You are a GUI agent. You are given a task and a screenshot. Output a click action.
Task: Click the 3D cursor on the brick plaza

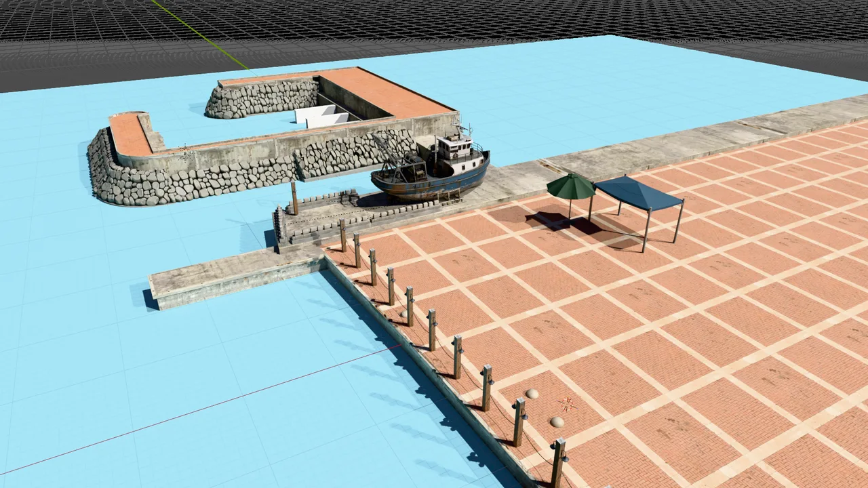pyautogui.click(x=566, y=405)
